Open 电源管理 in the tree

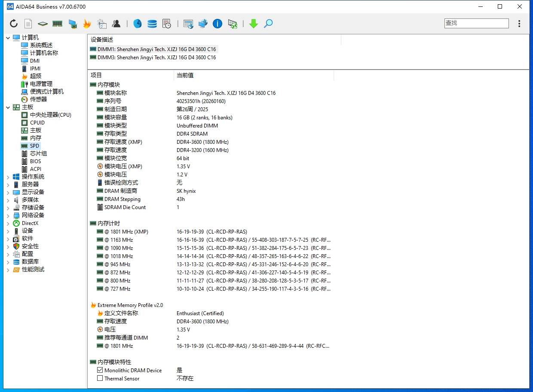pos(41,84)
